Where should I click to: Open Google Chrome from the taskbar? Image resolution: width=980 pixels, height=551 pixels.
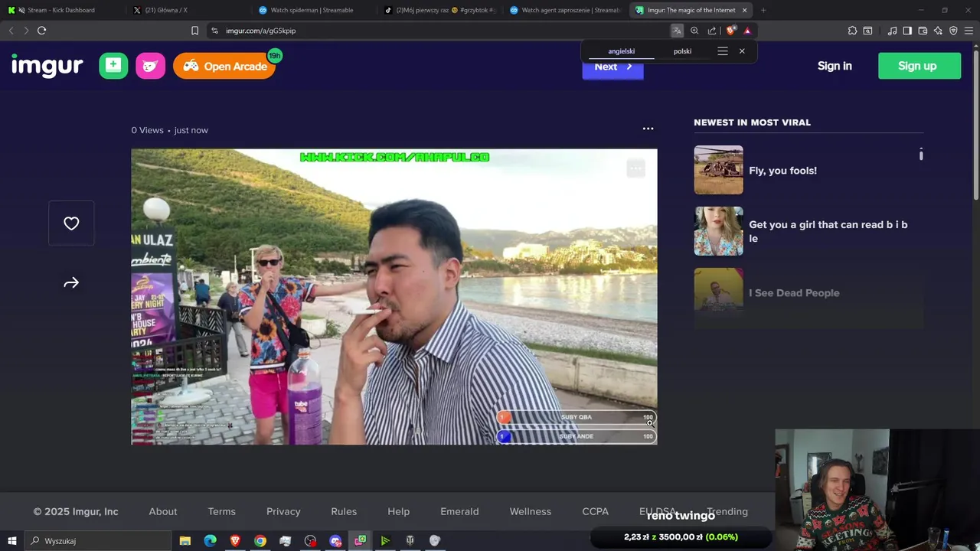[x=260, y=541]
